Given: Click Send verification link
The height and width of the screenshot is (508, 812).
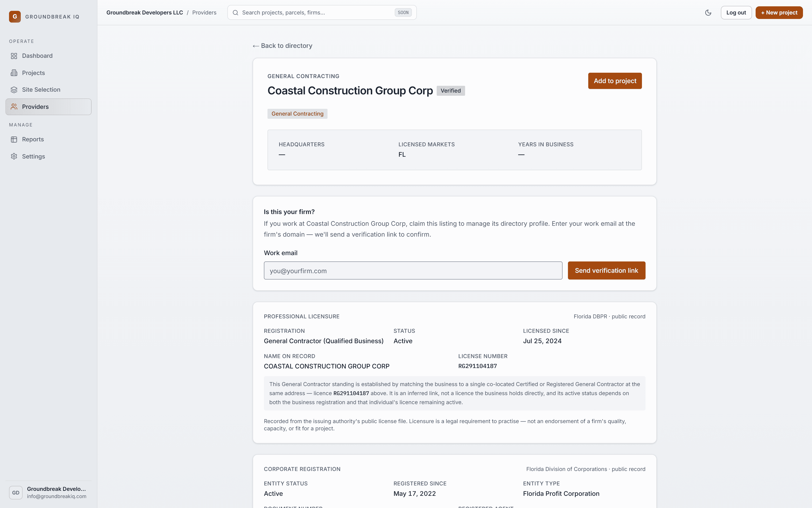Looking at the screenshot, I should click(606, 270).
